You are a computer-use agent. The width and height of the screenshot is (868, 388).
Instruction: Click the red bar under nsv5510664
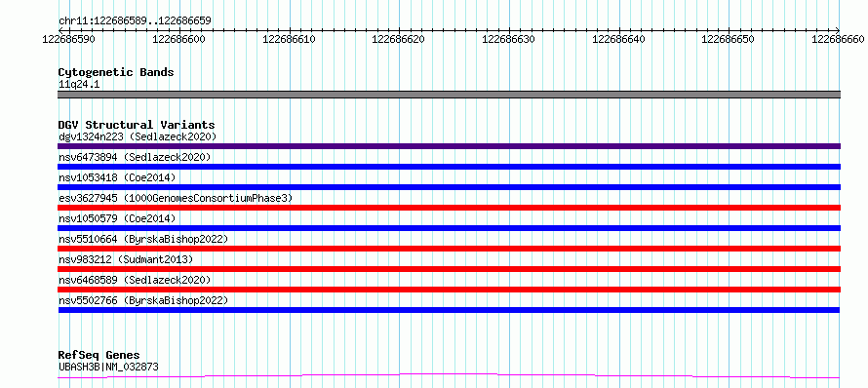[449, 249]
